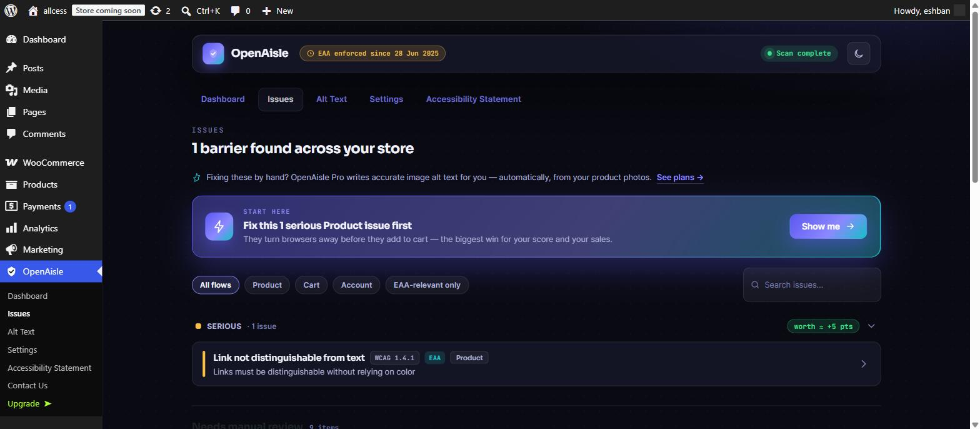
Task: Filter issues by Product flow
Action: [x=267, y=285]
